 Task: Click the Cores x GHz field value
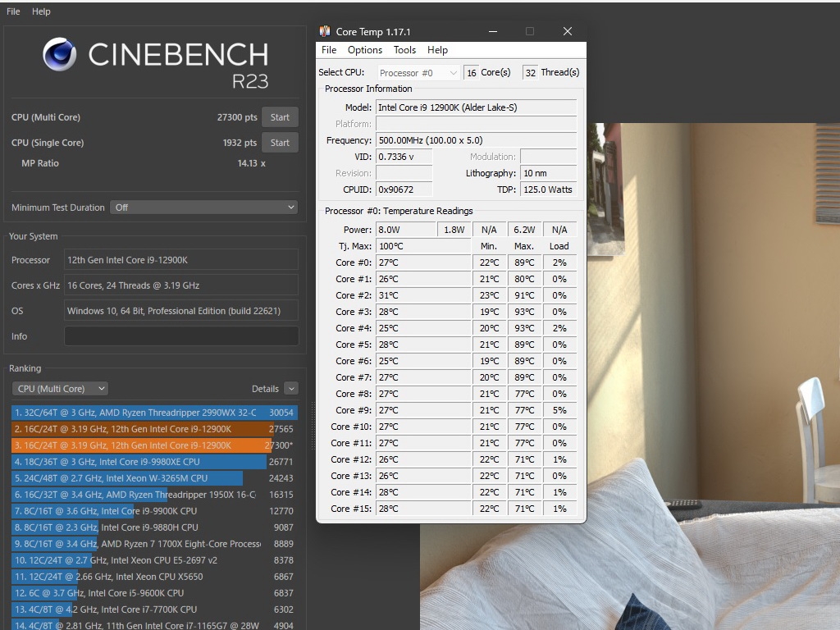tap(181, 285)
